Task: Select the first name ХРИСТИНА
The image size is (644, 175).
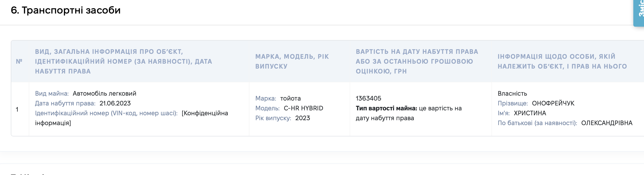Action: tap(530, 113)
